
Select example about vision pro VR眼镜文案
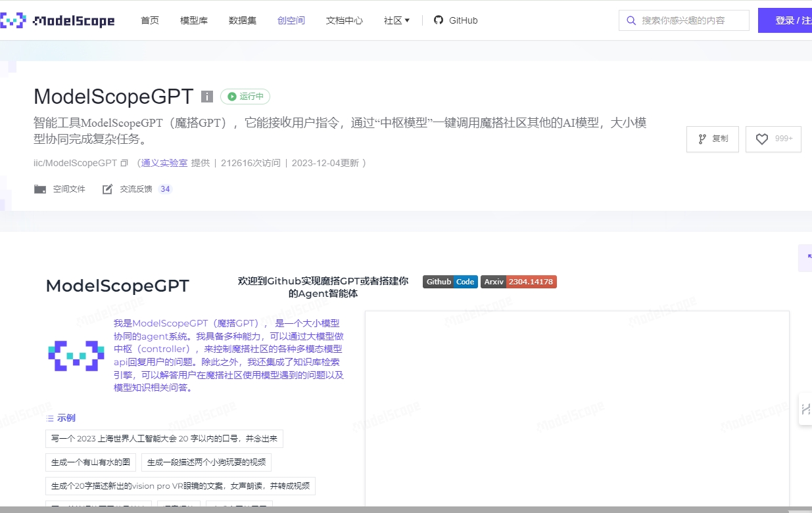[180, 486]
